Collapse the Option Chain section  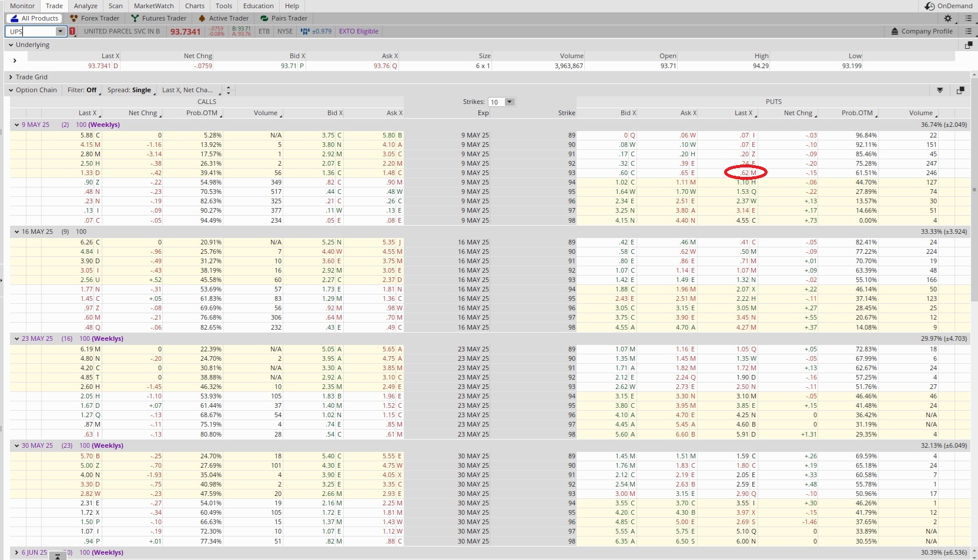pos(11,90)
